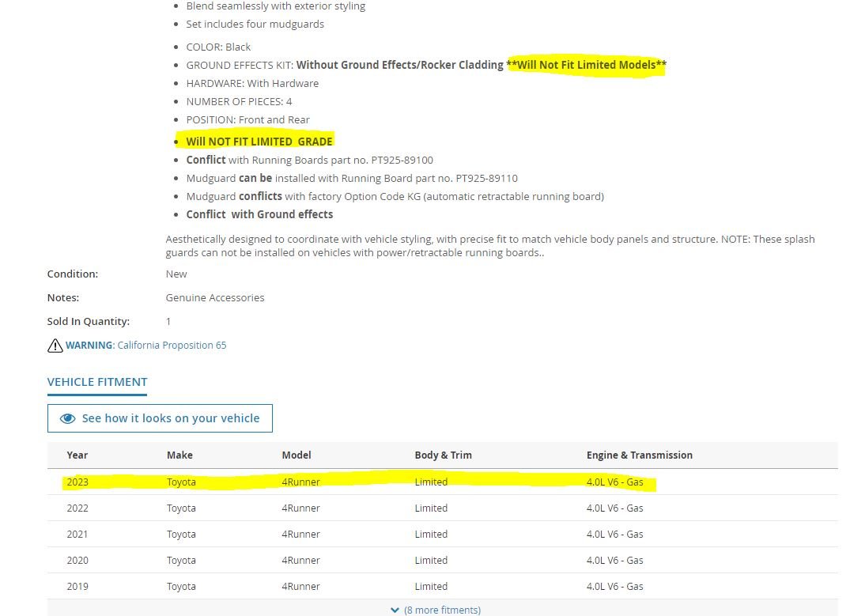The image size is (850, 616).
Task: Click the factory Option Code KG bullet
Action: 395,196
